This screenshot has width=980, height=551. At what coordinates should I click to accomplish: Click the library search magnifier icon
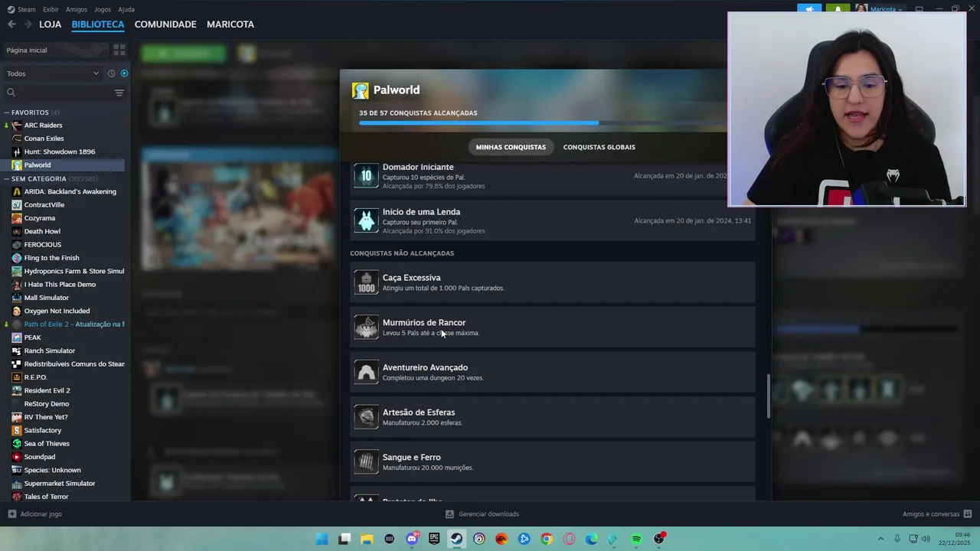click(x=11, y=93)
